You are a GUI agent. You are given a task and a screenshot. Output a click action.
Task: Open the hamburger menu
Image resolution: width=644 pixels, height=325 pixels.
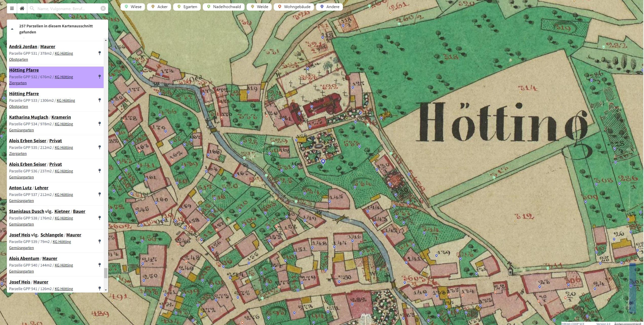coord(12,8)
